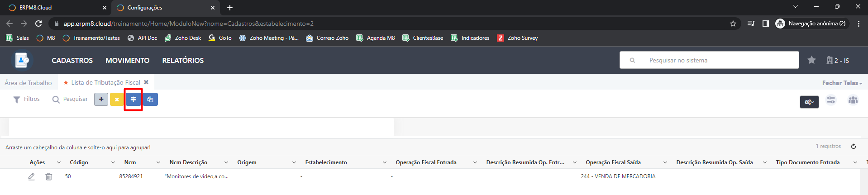Switch to Área de Trabalho tab

pos(28,83)
